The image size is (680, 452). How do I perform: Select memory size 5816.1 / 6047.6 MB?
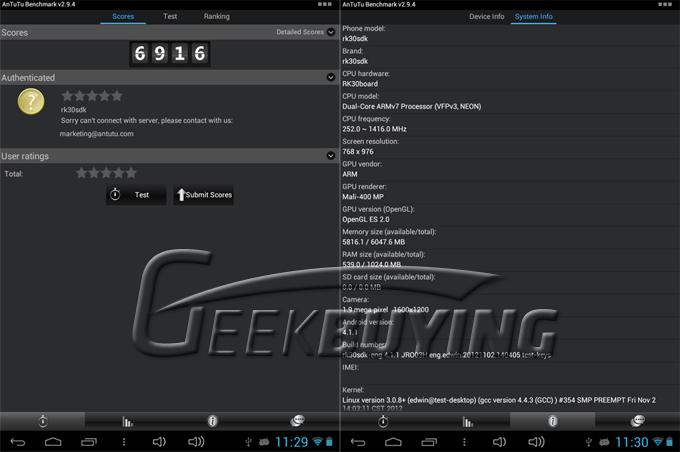pyautogui.click(x=373, y=242)
